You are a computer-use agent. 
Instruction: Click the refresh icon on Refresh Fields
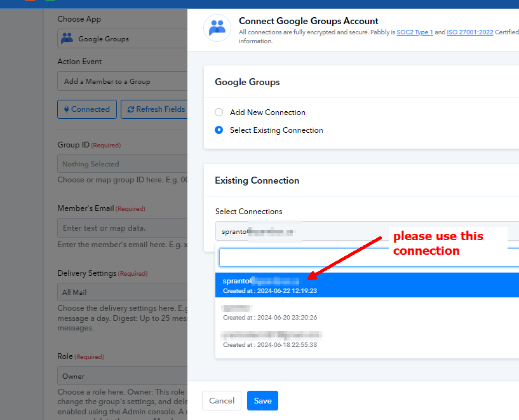point(131,109)
